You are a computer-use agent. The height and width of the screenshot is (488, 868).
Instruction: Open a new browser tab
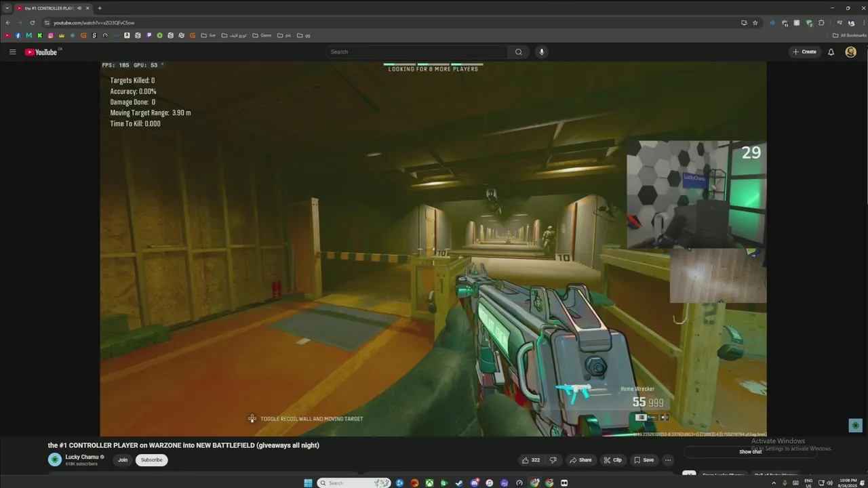coord(100,8)
